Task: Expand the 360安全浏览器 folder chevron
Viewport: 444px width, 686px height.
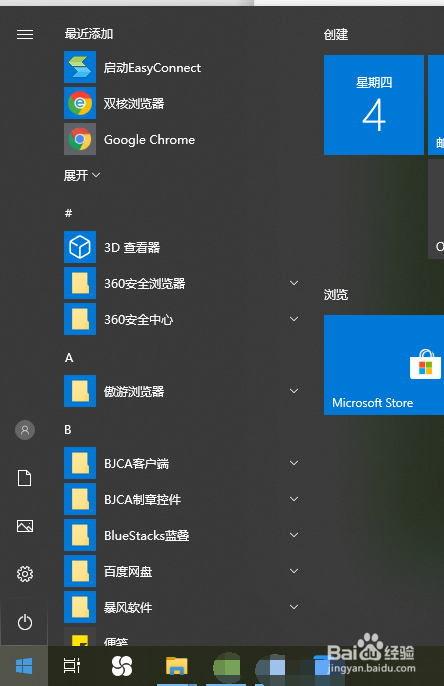Action: (x=294, y=283)
